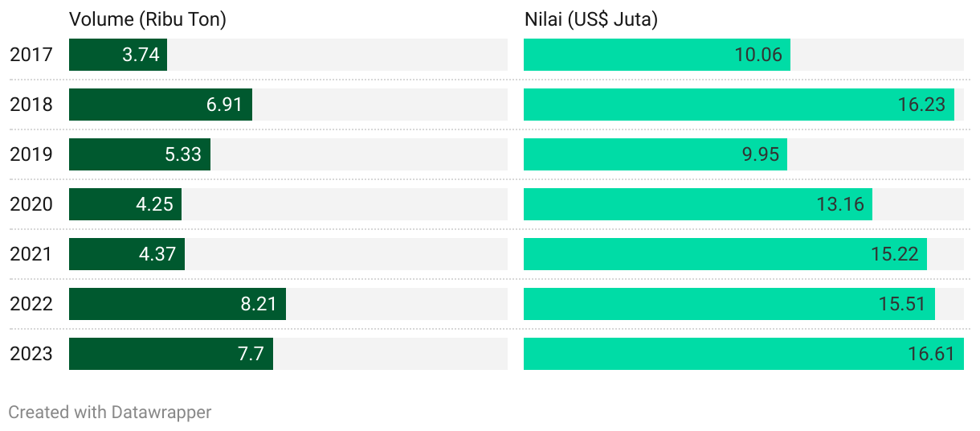The height and width of the screenshot is (431, 980).
Task: Select the 2018 volume bar labeled 6.91
Action: (x=161, y=105)
